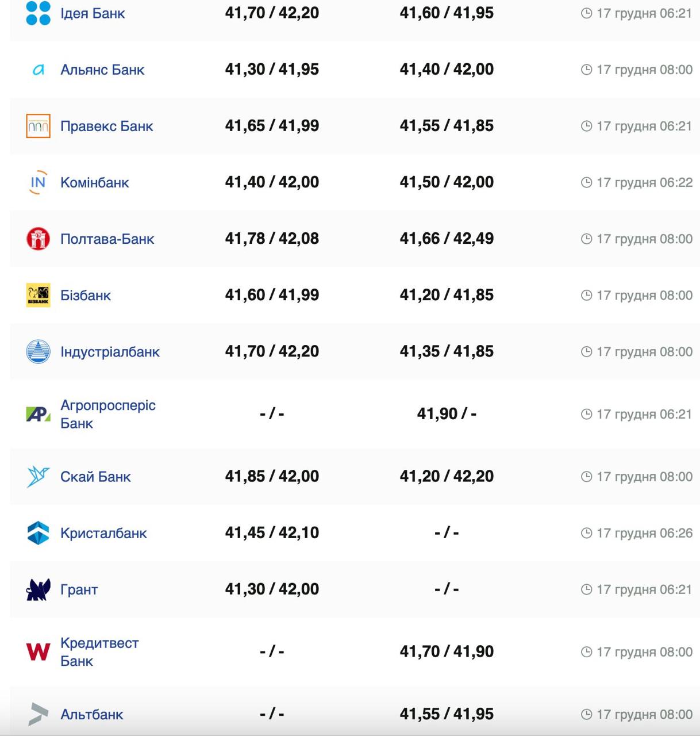Viewport: 700px width, 736px height.
Task: Open the Альянс Банк link
Action: [102, 70]
